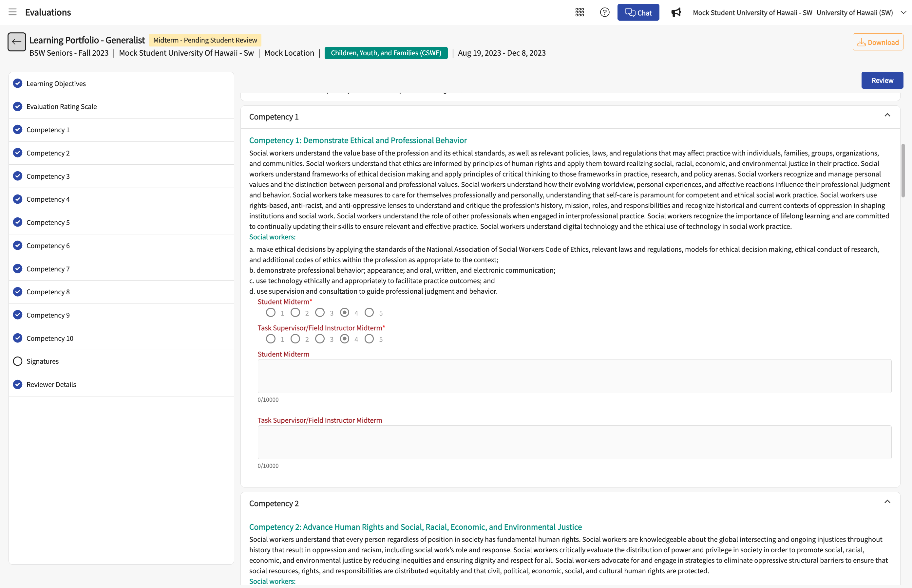This screenshot has height=588, width=912.
Task: Focus the Student Midterm comment box
Action: pos(574,376)
